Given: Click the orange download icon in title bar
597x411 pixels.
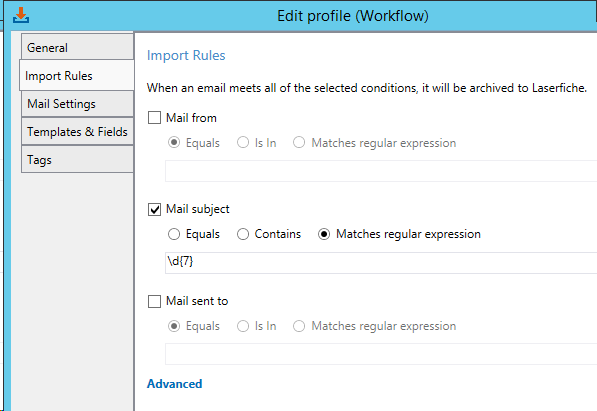Looking at the screenshot, I should (x=21, y=15).
